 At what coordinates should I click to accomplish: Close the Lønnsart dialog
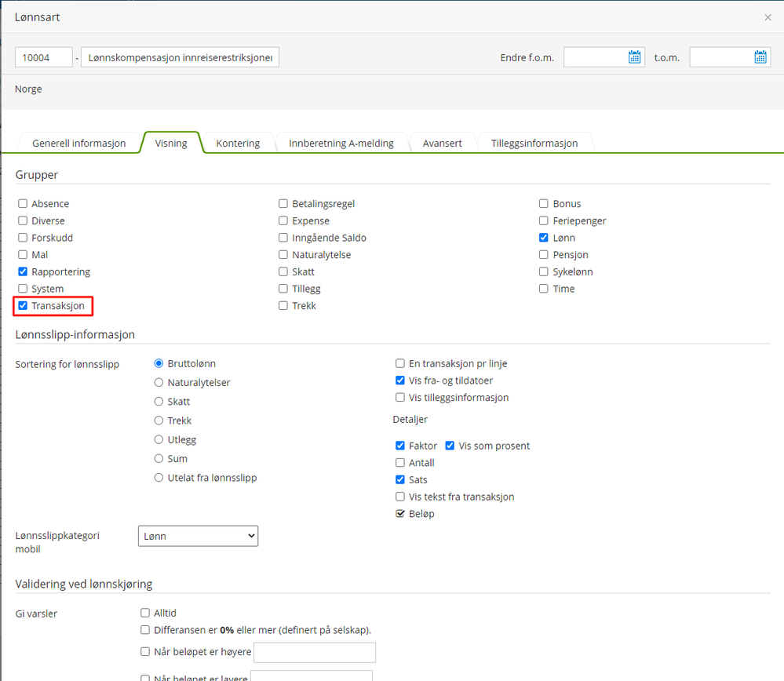tap(768, 17)
